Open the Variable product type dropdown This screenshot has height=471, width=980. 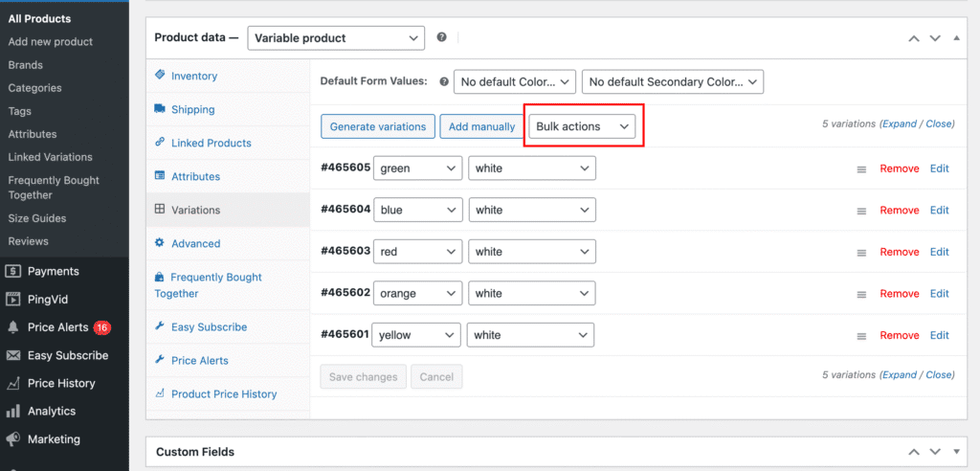(x=335, y=38)
